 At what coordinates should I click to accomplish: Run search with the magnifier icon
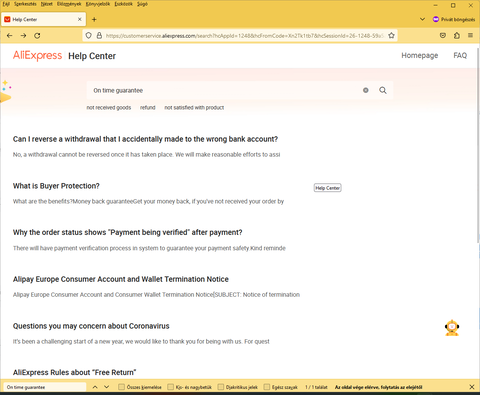tap(383, 90)
